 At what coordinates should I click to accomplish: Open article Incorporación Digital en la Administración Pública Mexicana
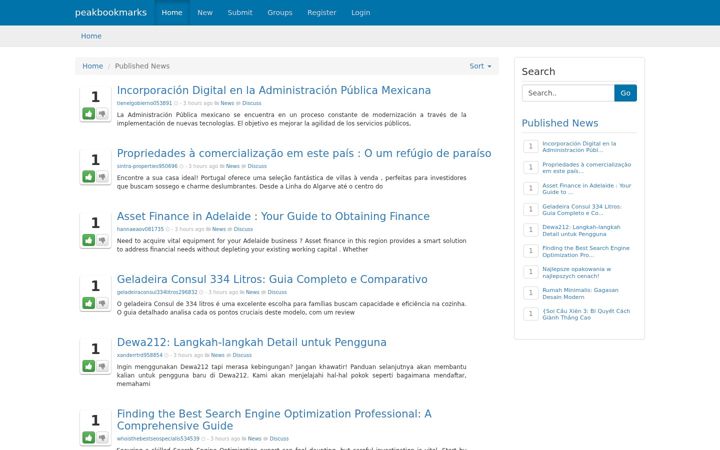pyautogui.click(x=274, y=90)
